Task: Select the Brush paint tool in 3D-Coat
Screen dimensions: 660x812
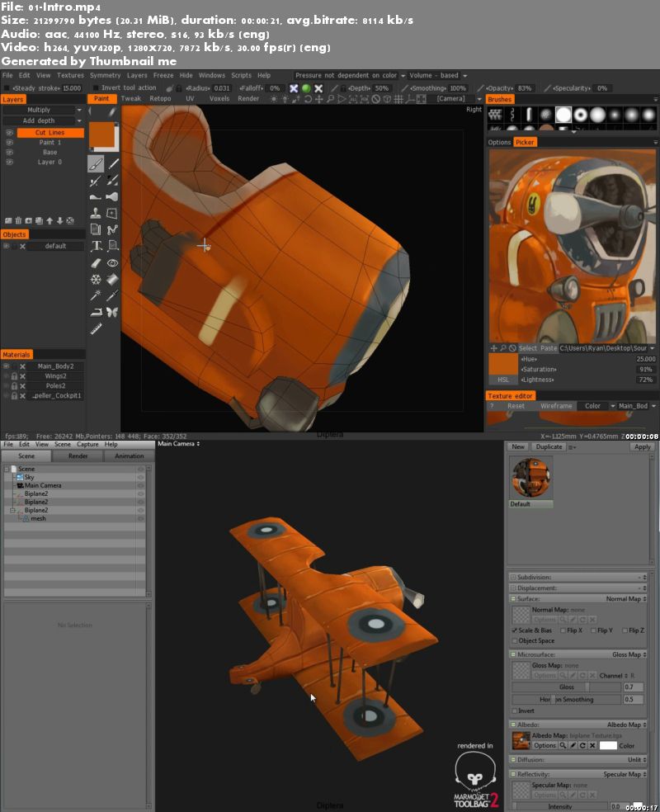Action: tap(96, 163)
